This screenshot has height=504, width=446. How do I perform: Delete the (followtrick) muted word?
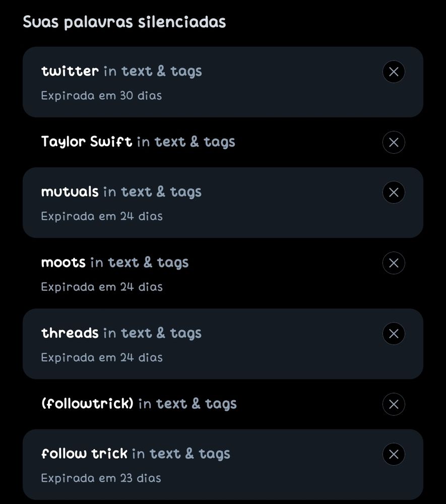[x=394, y=404]
